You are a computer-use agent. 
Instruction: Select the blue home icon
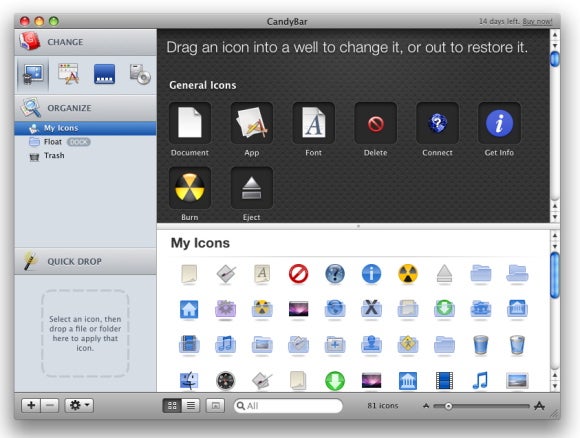[x=189, y=309]
